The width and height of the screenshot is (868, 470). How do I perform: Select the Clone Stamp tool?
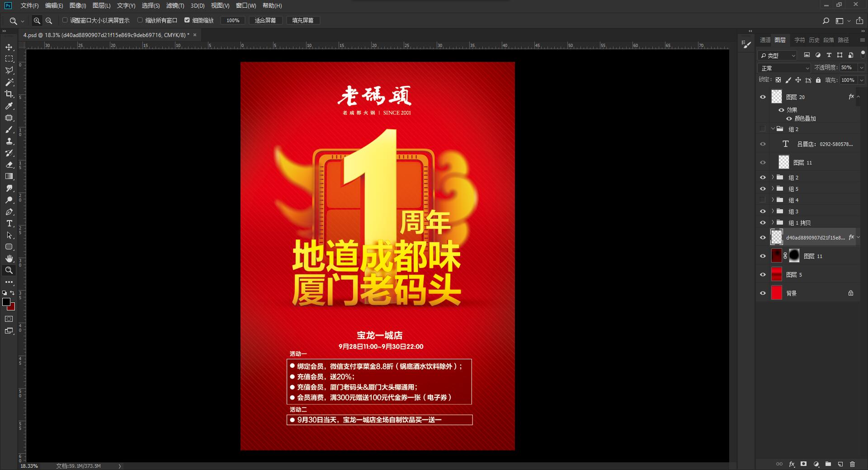click(9, 141)
